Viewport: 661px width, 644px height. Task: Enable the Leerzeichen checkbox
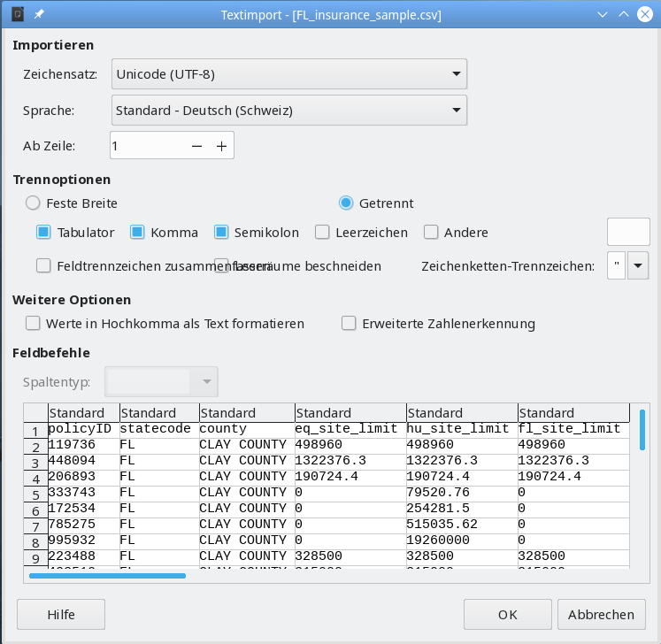click(x=321, y=233)
